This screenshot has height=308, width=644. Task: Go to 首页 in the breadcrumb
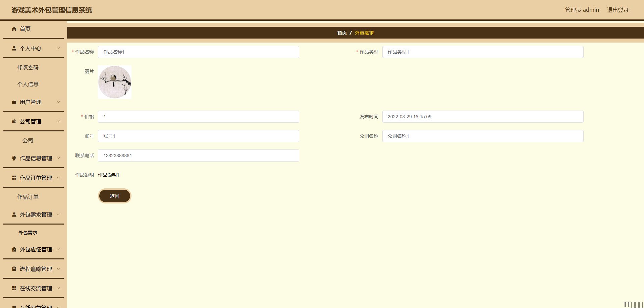point(342,33)
